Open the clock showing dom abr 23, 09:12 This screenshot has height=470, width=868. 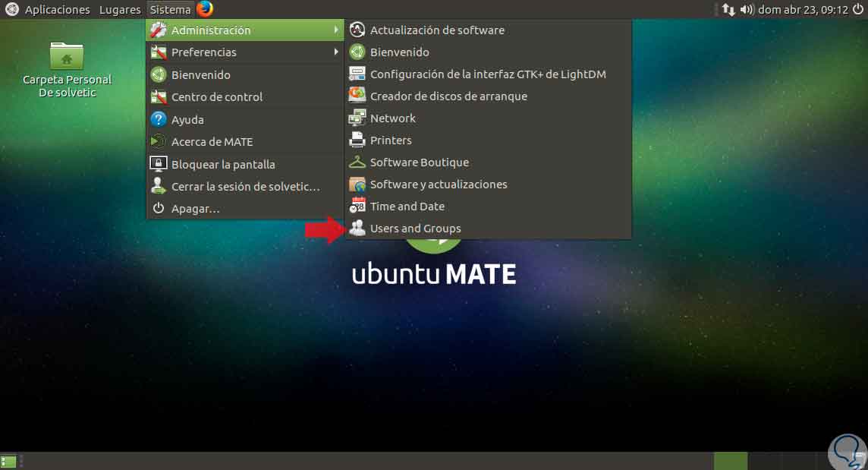tap(803, 9)
